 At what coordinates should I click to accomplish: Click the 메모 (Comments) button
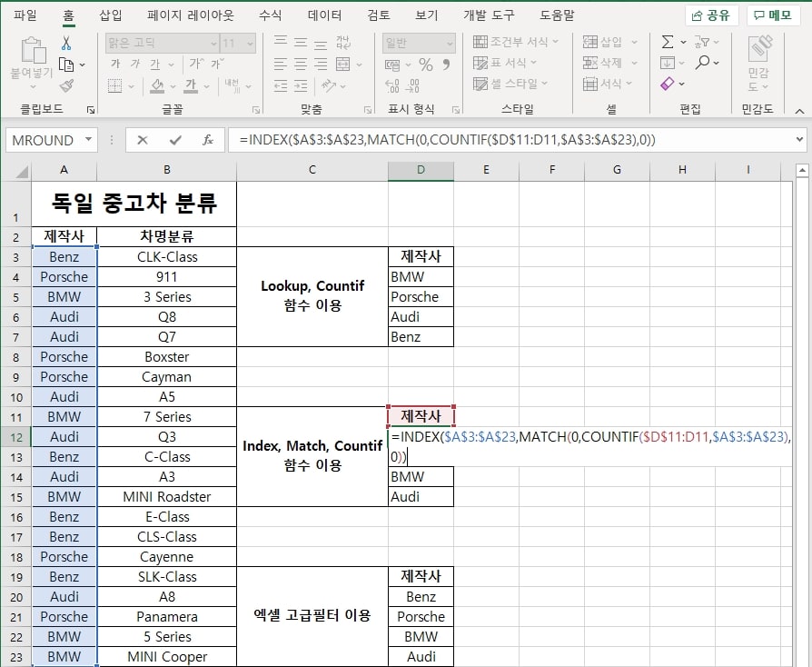tap(774, 15)
